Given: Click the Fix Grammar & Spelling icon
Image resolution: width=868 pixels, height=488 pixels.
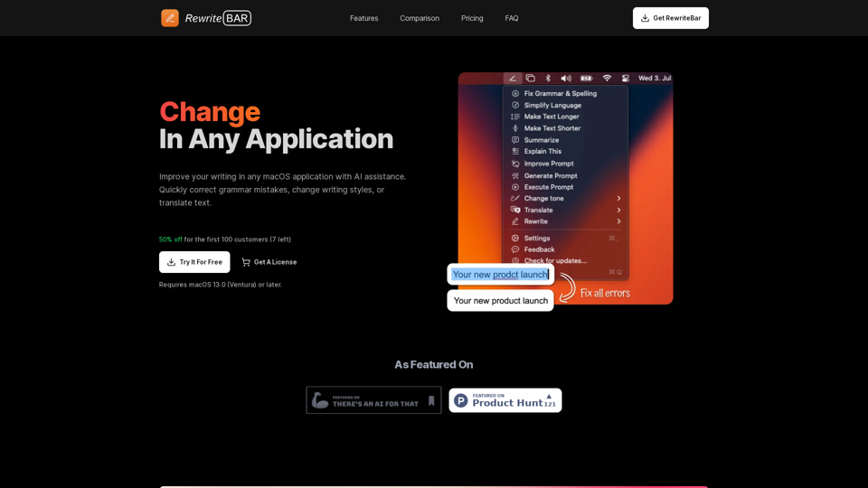Looking at the screenshot, I should pyautogui.click(x=514, y=93).
